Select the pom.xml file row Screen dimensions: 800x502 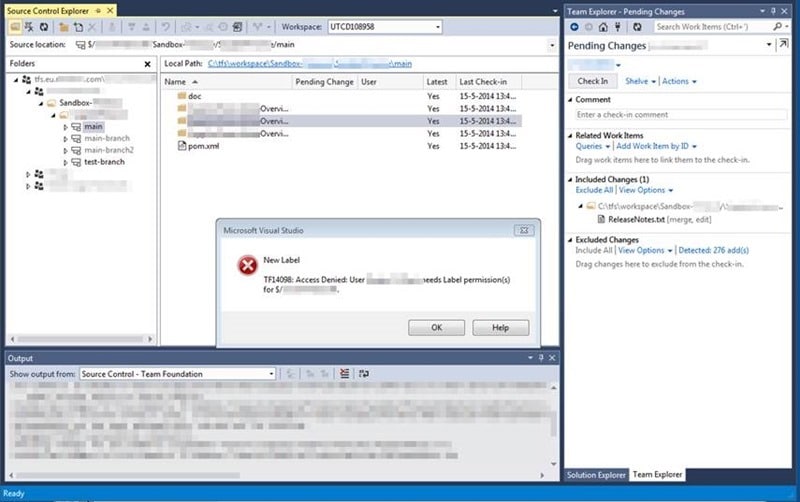pyautogui.click(x=341, y=146)
